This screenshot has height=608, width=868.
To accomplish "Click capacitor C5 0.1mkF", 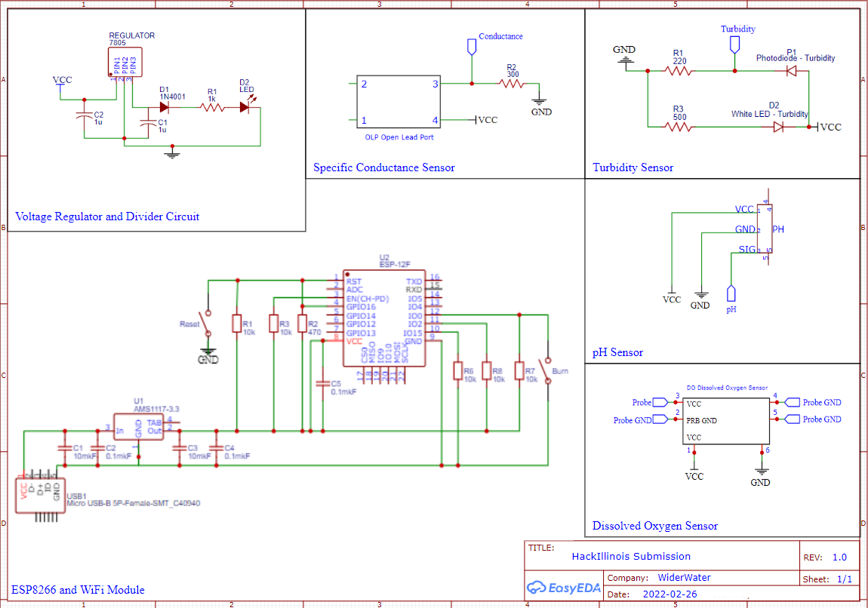I will pyautogui.click(x=323, y=383).
